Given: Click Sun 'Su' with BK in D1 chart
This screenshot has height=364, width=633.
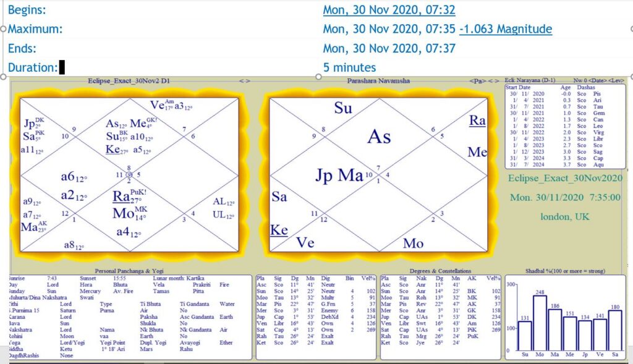Looking at the screenshot, I should (117, 137).
